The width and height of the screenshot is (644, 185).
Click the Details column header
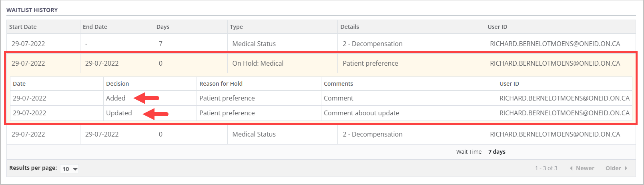pos(349,27)
